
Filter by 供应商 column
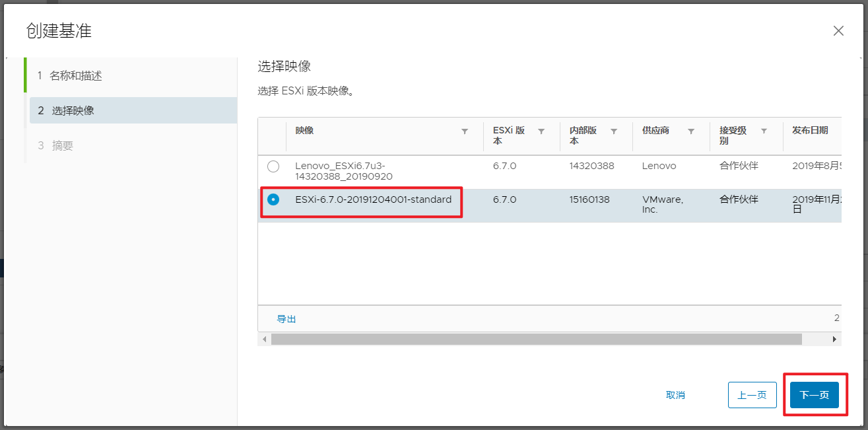(x=691, y=131)
